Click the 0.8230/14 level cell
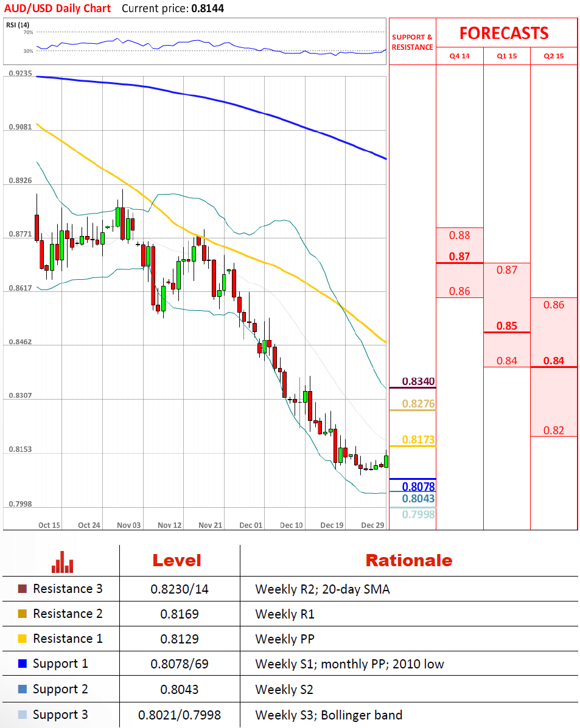 click(180, 589)
